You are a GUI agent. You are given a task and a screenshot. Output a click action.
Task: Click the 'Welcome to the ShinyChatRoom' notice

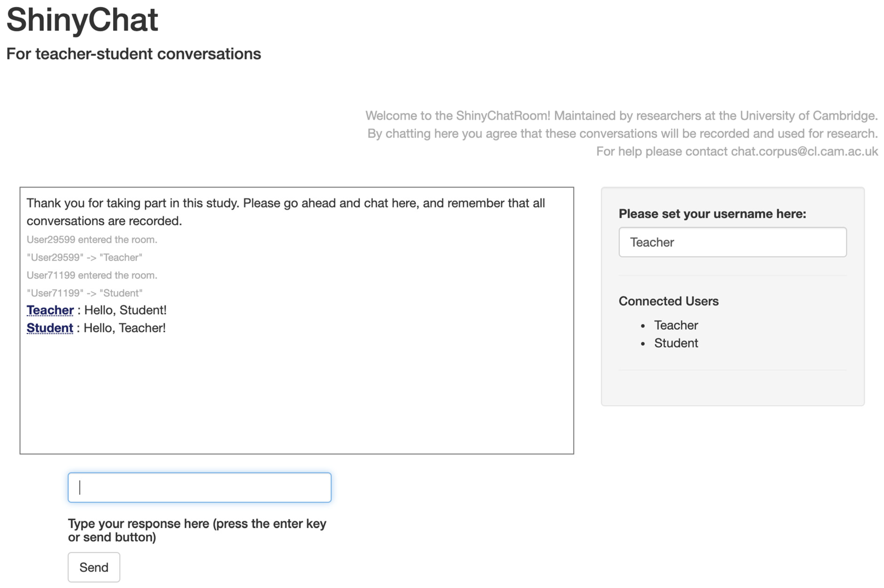click(x=621, y=115)
